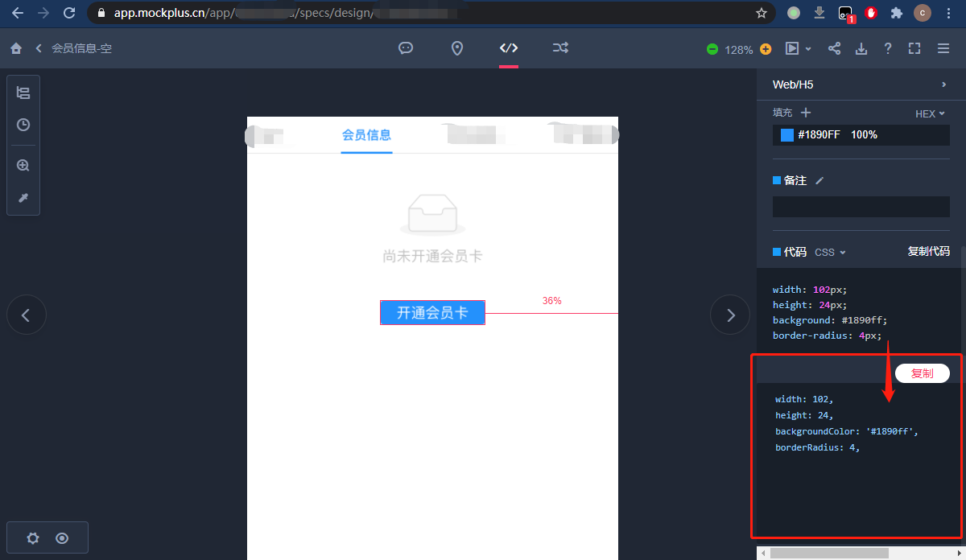Viewport: 966px width, 560px height.
Task: Click the 复制 copy button
Action: (x=923, y=373)
